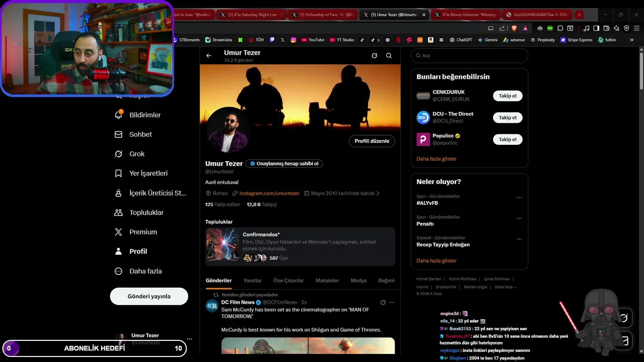
Task: Click the Grok icon on the DC Film News post
Action: pyautogui.click(x=383, y=302)
